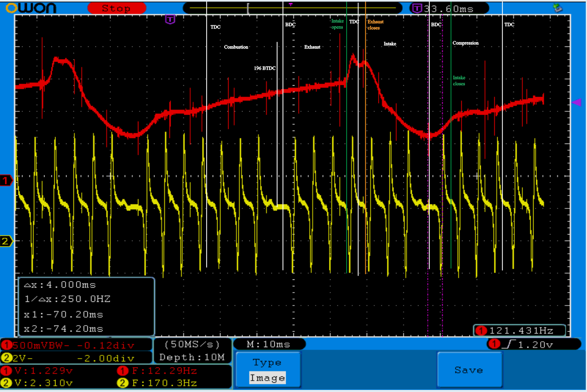Click the -2.00div channel 2 offset value
The height and width of the screenshot is (392, 587).
pyautogui.click(x=105, y=358)
